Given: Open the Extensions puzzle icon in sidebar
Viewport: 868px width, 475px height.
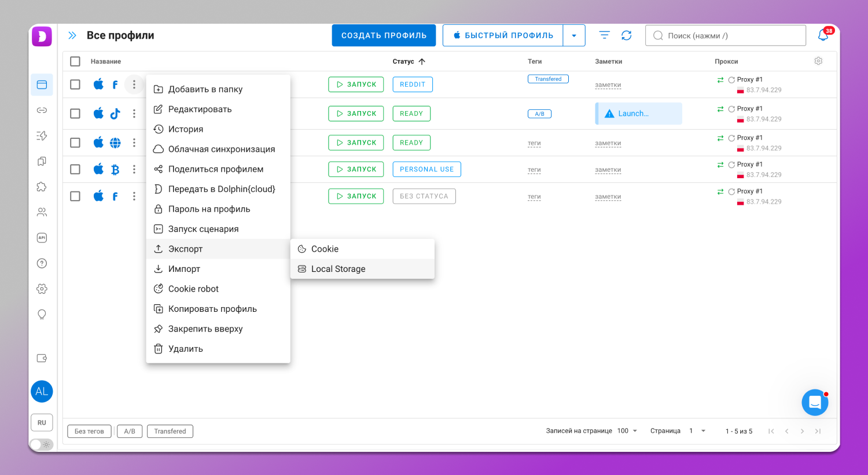Looking at the screenshot, I should [42, 187].
